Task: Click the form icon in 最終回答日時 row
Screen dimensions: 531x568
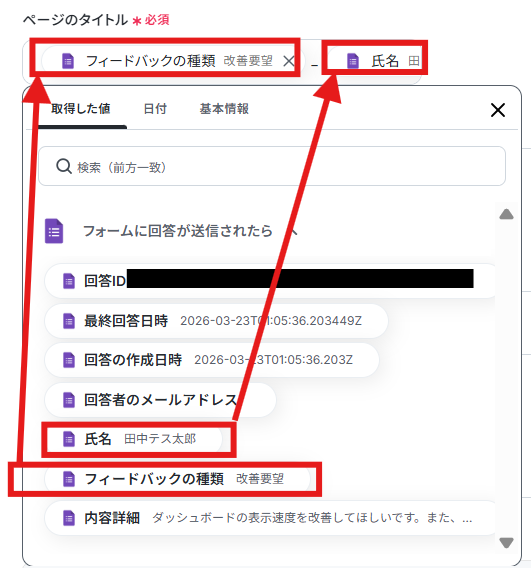Action: point(69,321)
